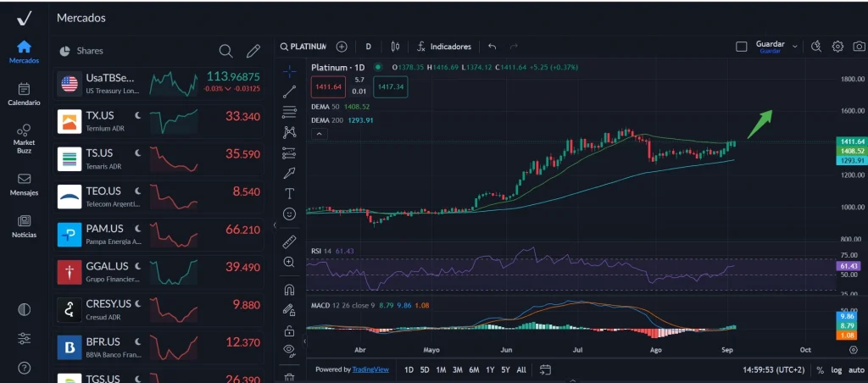Select the PAM.US Pampa Energia row

[x=159, y=234]
